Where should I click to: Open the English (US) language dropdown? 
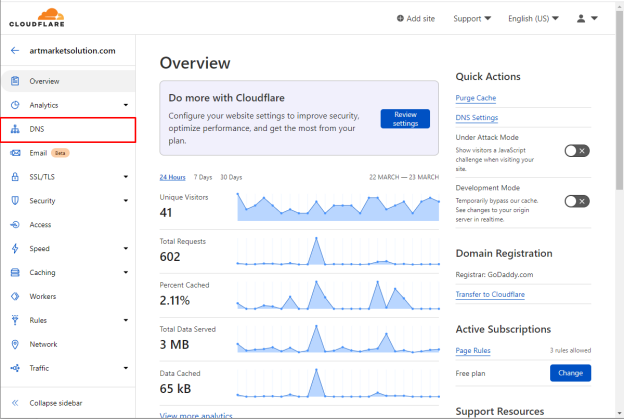533,18
